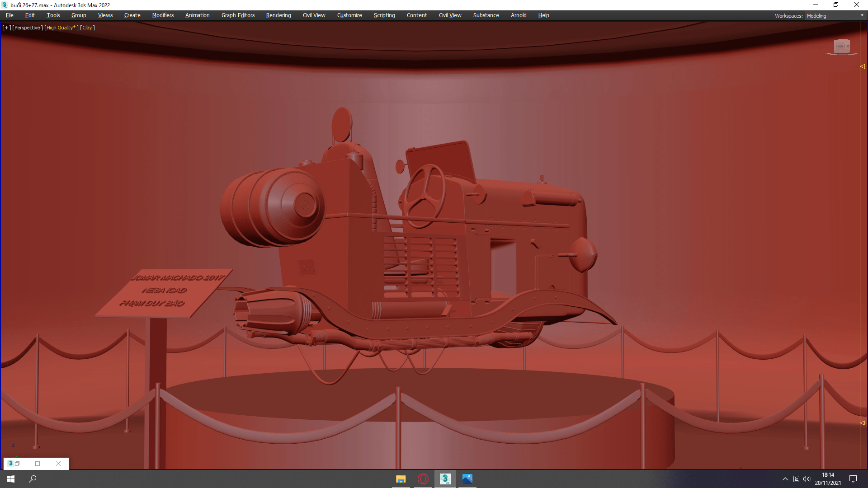Screen dimensions: 868x488
Task: Open Windows Start menu
Action: (x=11, y=479)
